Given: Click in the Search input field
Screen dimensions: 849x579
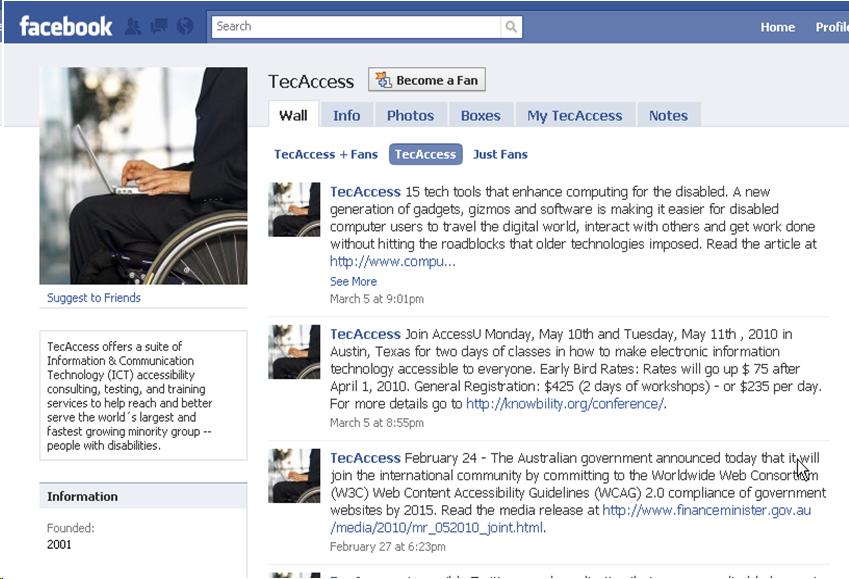Looking at the screenshot, I should (356, 27).
